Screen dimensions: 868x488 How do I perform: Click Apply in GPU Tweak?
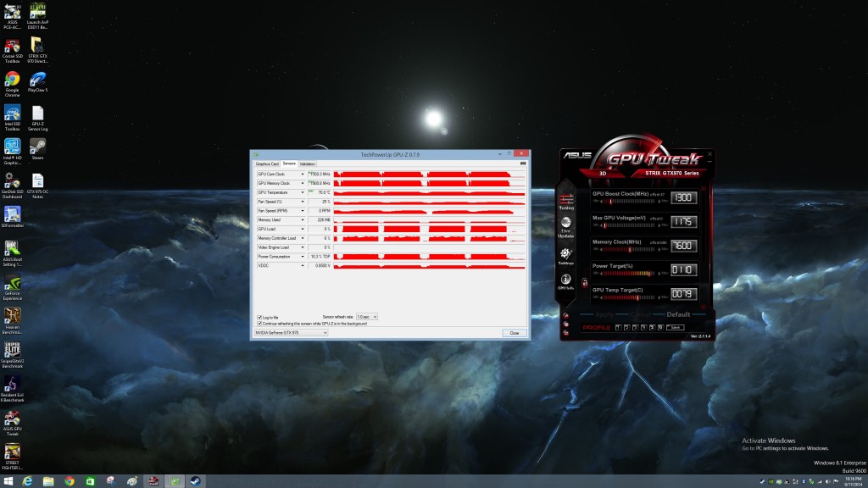pos(604,315)
